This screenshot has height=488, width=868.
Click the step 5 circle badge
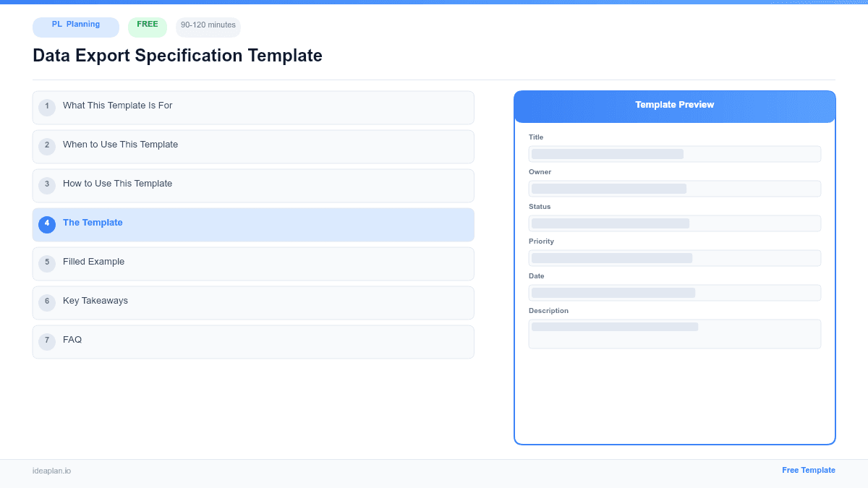47,263
